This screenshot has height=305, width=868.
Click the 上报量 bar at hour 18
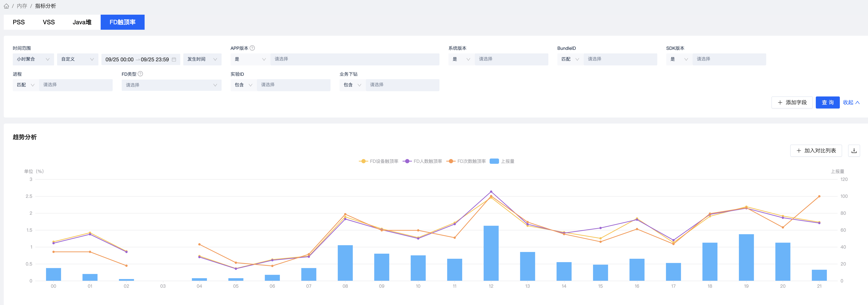coord(710,262)
